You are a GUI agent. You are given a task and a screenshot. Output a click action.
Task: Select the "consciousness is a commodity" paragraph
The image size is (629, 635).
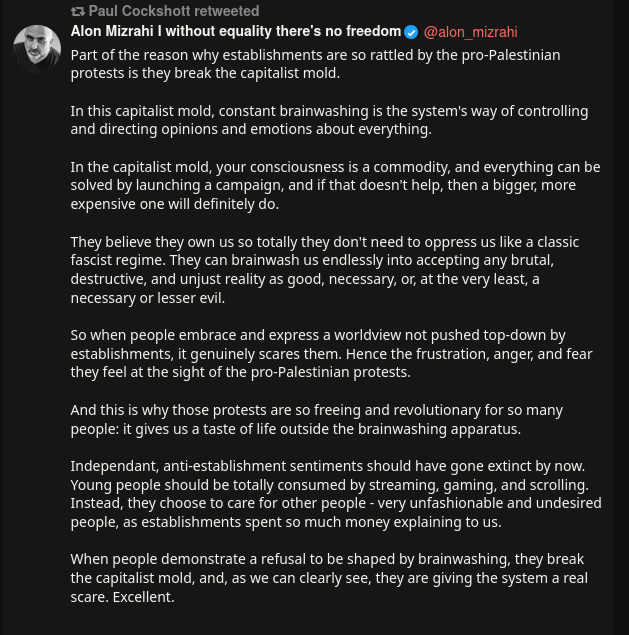pyautogui.click(x=335, y=185)
